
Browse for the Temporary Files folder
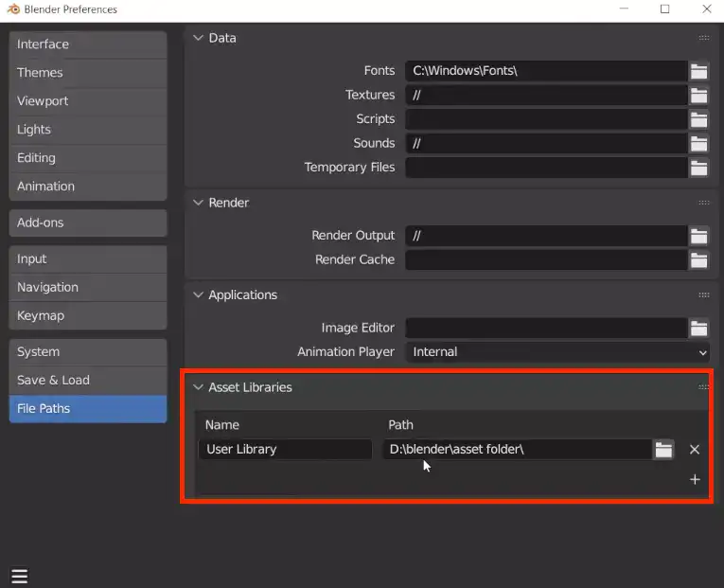tap(698, 168)
